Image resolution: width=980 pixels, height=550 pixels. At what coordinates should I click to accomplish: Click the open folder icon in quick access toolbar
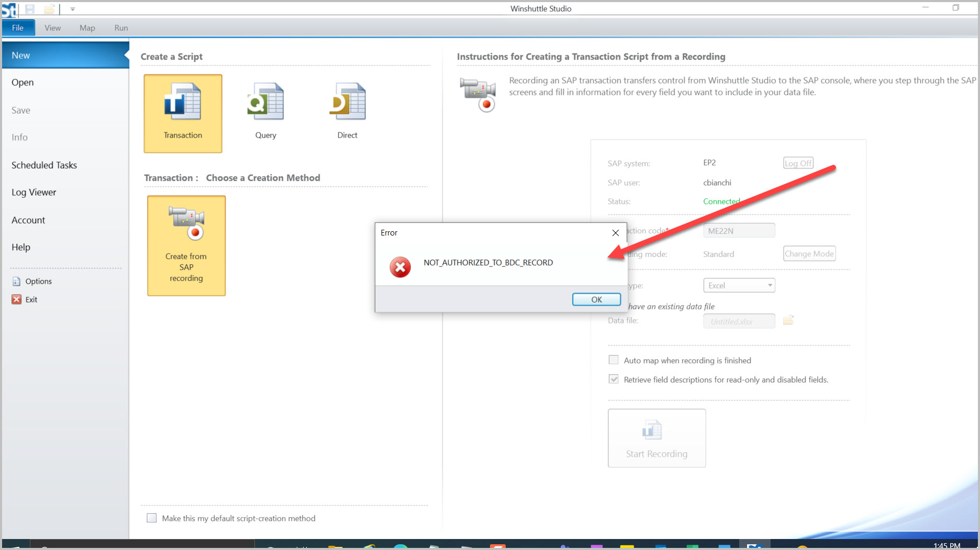pyautogui.click(x=49, y=9)
